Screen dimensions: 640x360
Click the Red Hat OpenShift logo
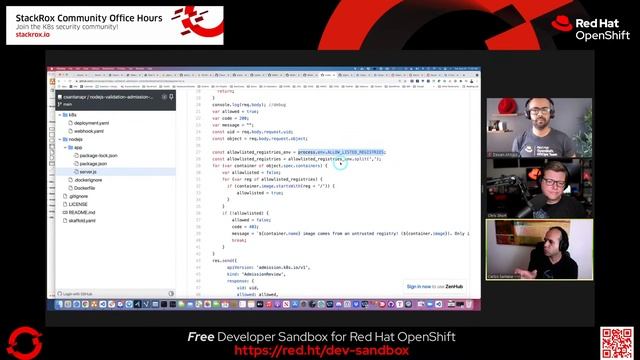590,29
